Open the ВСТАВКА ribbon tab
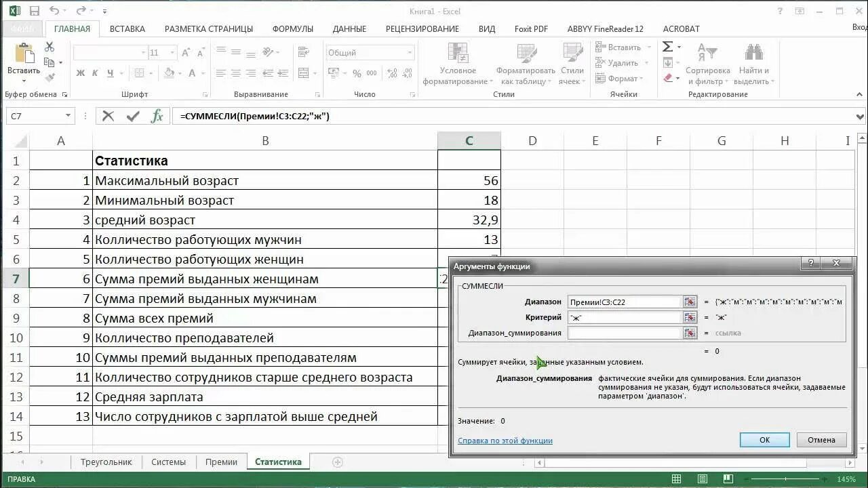 point(127,28)
